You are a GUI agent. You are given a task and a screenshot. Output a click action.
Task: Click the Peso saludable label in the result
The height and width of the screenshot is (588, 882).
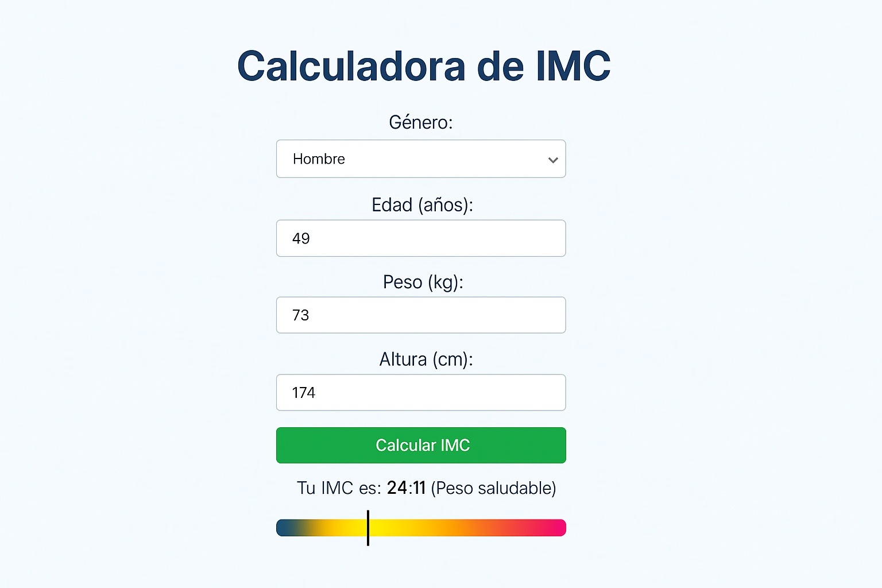[x=494, y=488]
